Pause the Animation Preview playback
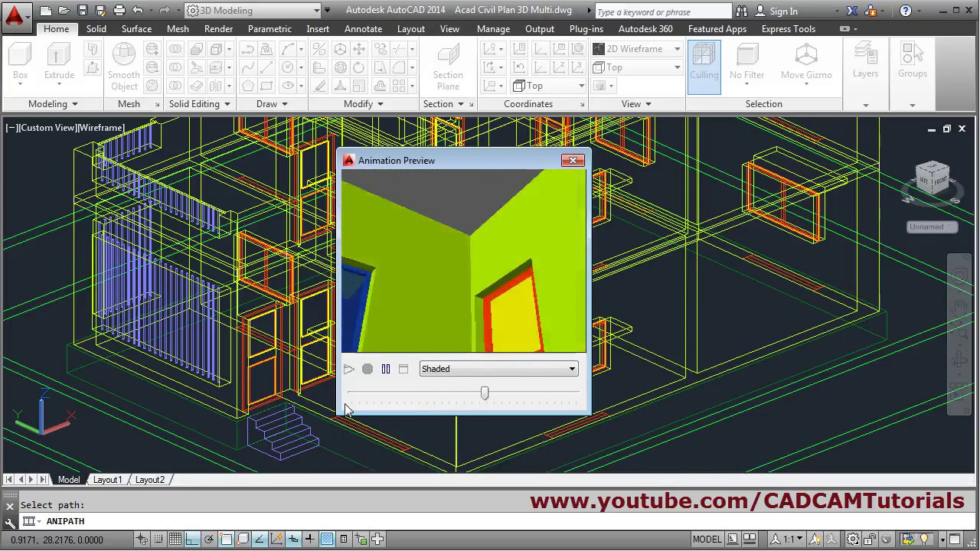 tap(386, 369)
